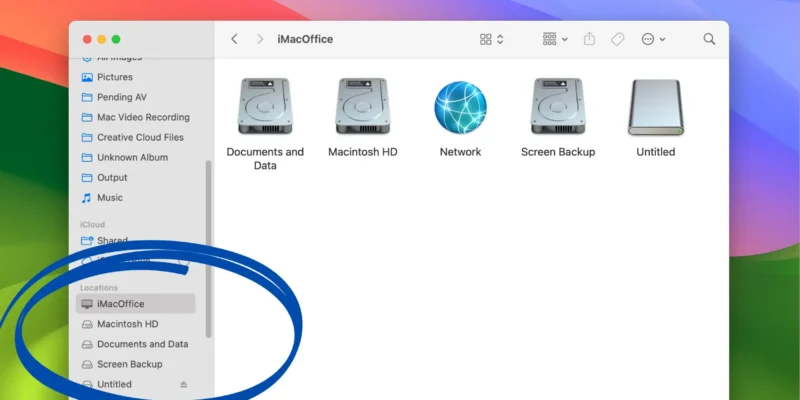Eject the Untitled drive in sidebar
800x400 pixels.
tap(184, 384)
